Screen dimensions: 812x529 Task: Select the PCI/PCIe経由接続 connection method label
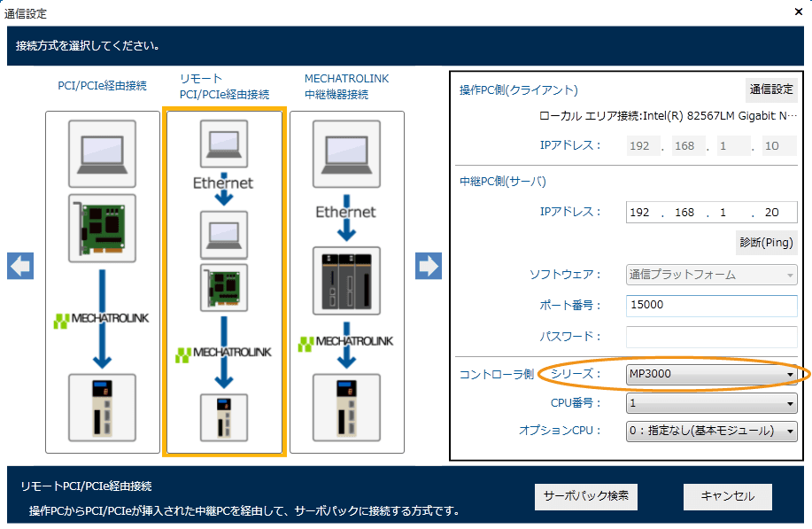point(103,86)
